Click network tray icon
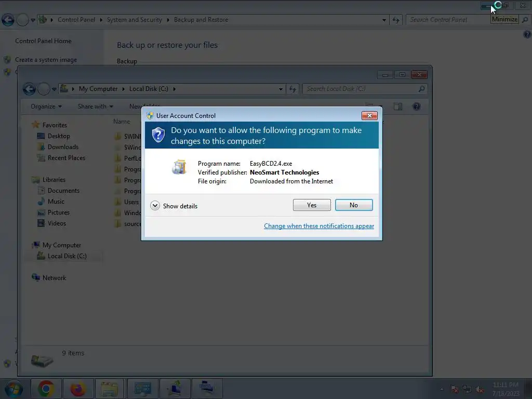The width and height of the screenshot is (532, 399). 467,389
